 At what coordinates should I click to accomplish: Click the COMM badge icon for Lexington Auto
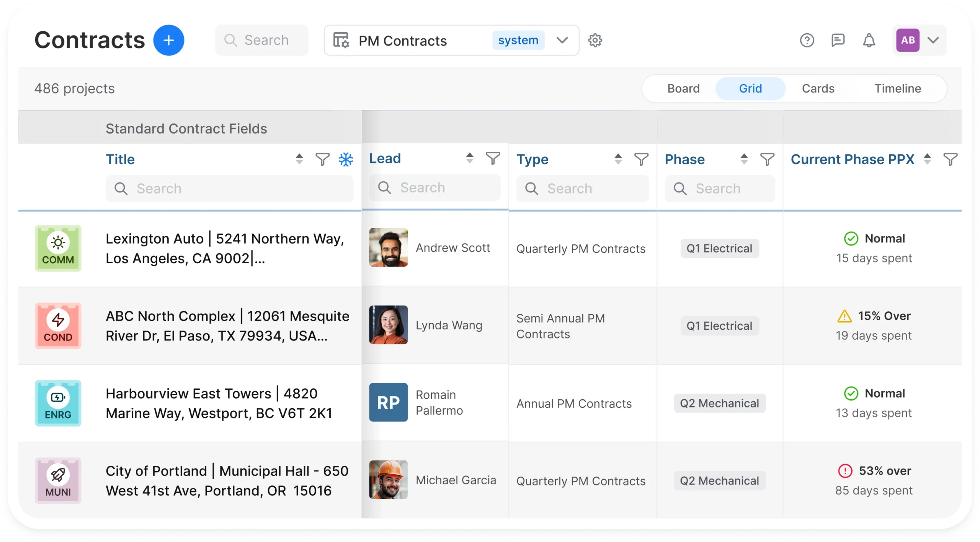click(58, 248)
